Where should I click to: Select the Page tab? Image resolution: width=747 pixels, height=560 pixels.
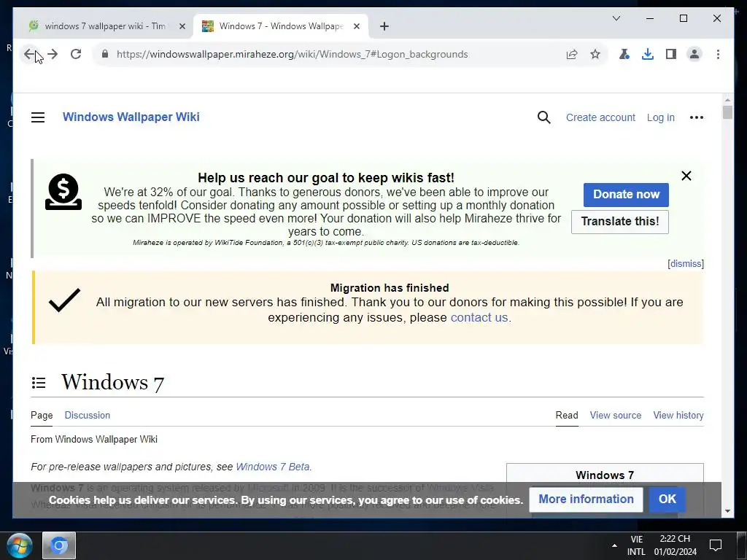click(42, 415)
